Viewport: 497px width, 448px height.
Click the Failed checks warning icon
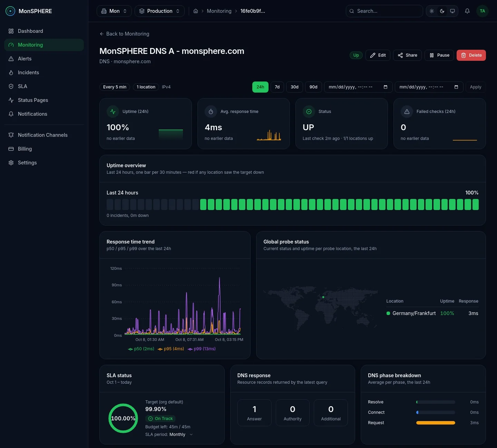[407, 112]
